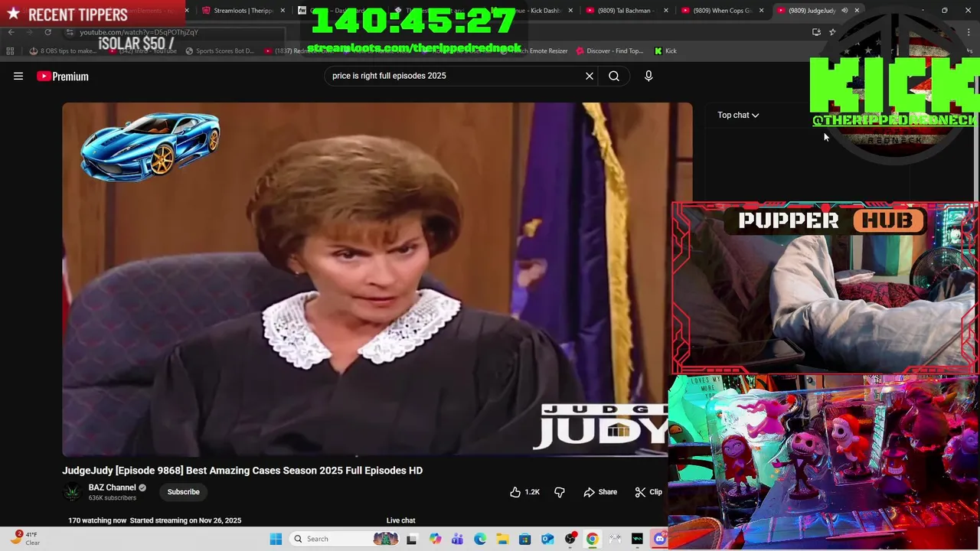
Task: Start voice search with microphone
Action: pyautogui.click(x=648, y=76)
